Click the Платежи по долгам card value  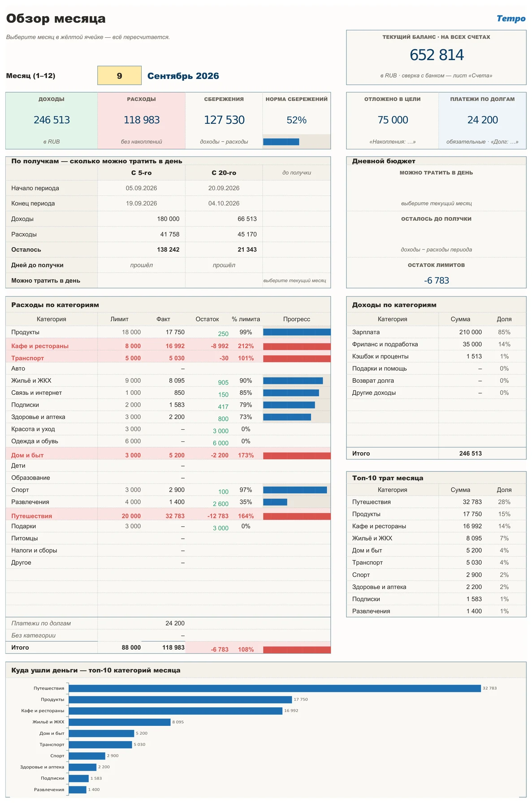click(x=482, y=120)
